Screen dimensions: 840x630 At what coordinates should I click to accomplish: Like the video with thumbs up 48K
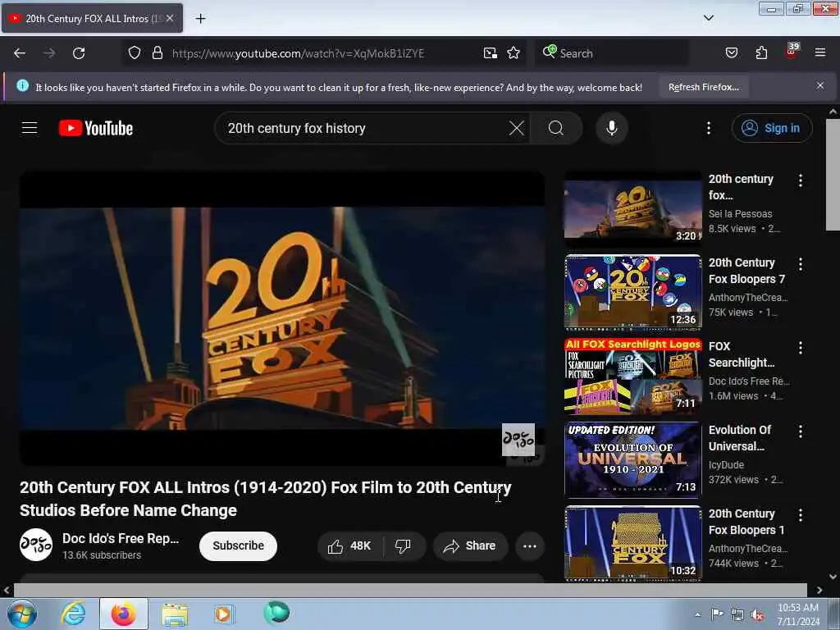350,546
